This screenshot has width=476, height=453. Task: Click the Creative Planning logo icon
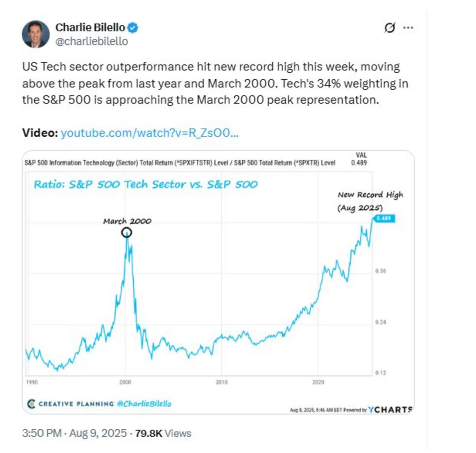coord(31,404)
